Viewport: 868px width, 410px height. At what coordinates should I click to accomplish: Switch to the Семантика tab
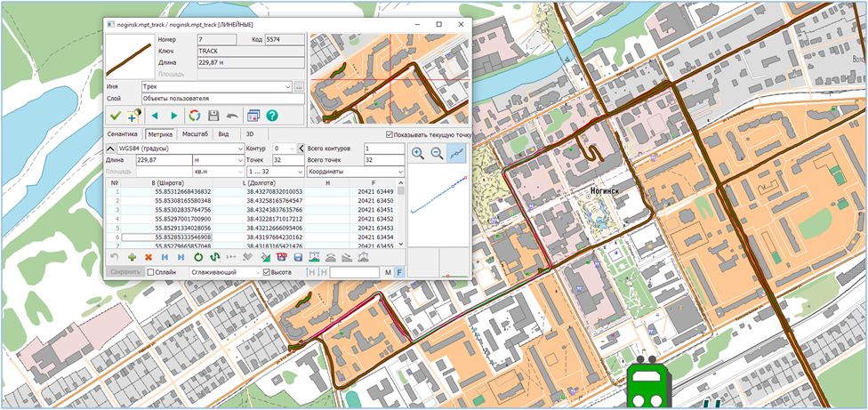click(123, 134)
